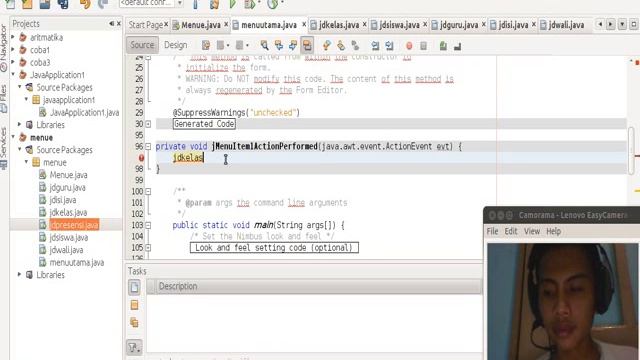Image resolution: width=640 pixels, height=360 pixels.
Task: Click the Tasks filter funnel icon
Action: coord(134,347)
